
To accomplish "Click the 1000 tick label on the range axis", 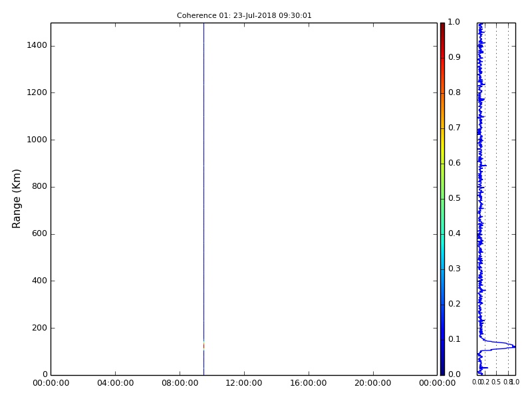I will [37, 140].
